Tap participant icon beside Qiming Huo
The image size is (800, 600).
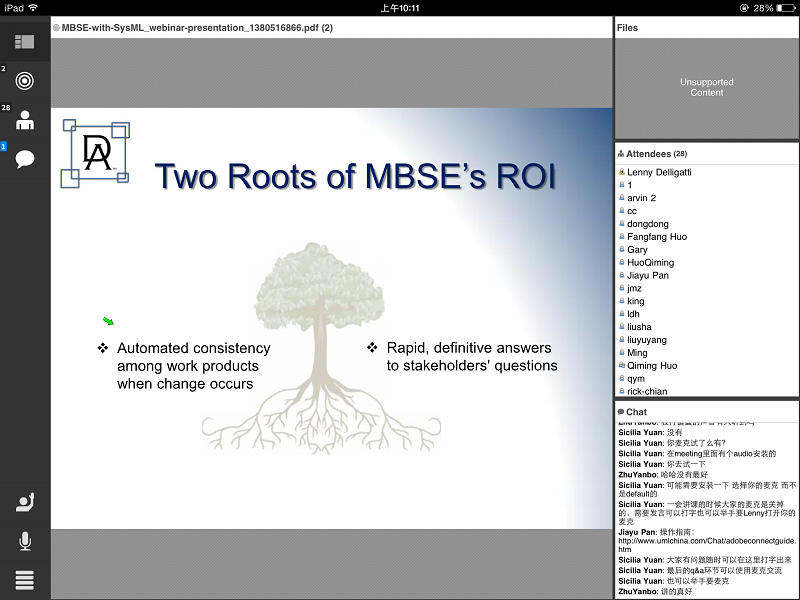point(621,365)
